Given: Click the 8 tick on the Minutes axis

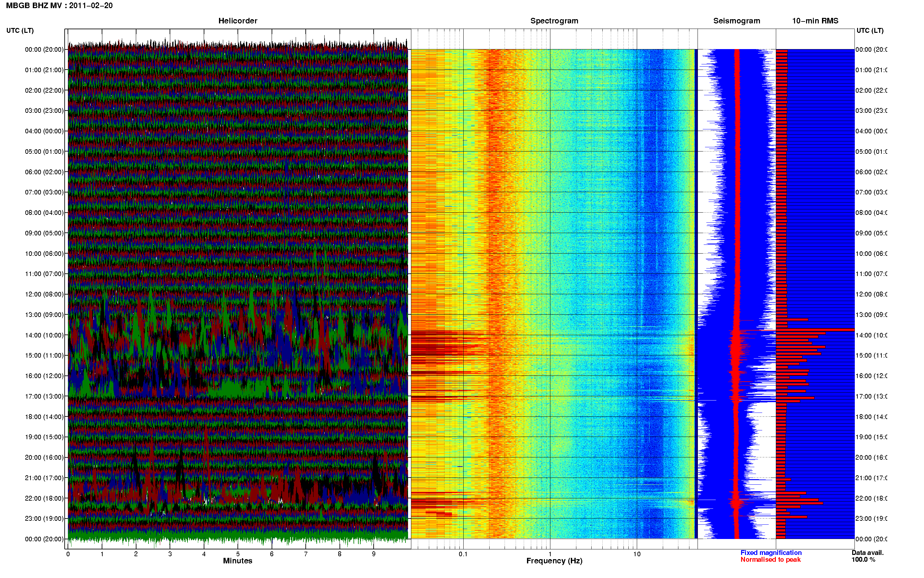Looking at the screenshot, I should [340, 554].
